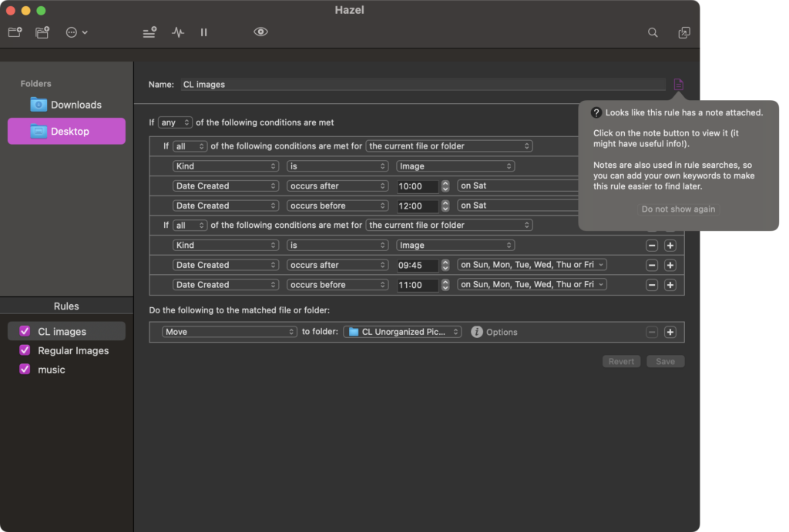Click the add folder toolbar icon
This screenshot has width=789, height=532.
pyautogui.click(x=15, y=32)
